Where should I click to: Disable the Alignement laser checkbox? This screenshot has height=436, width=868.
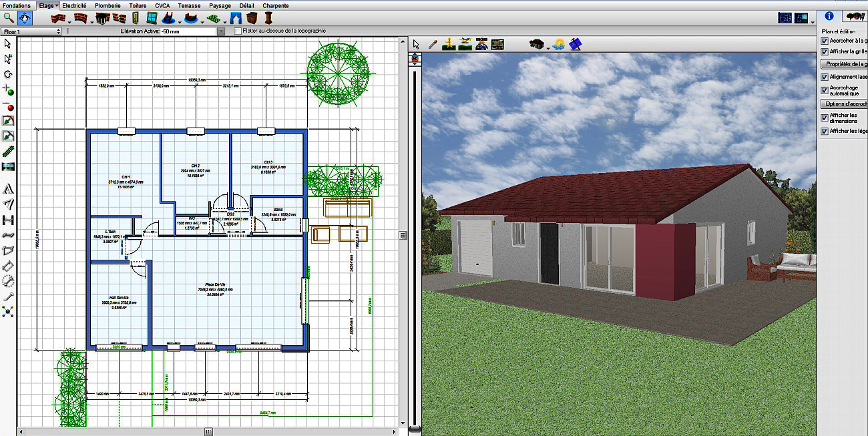[x=824, y=77]
